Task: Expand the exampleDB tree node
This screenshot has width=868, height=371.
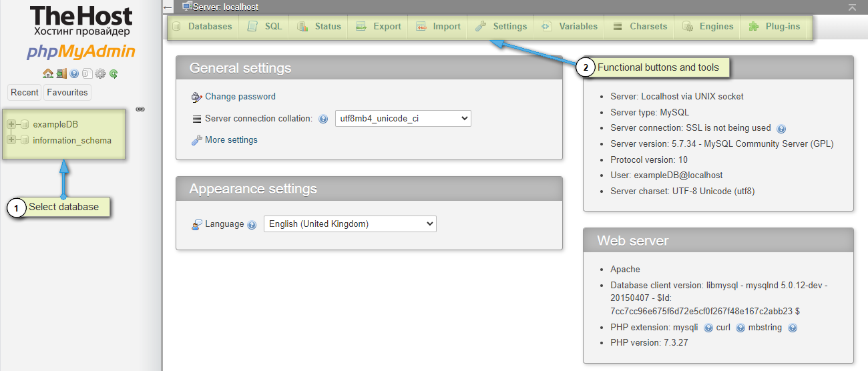Action: click(x=11, y=124)
